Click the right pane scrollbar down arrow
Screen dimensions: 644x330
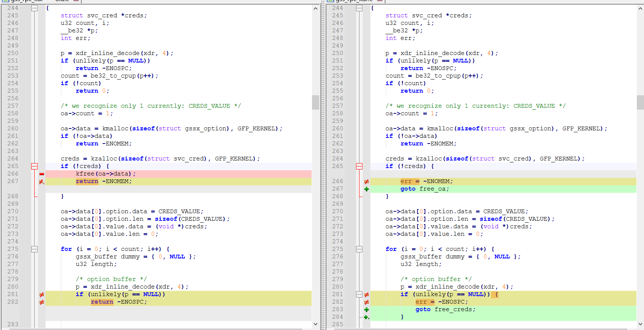[x=640, y=324]
